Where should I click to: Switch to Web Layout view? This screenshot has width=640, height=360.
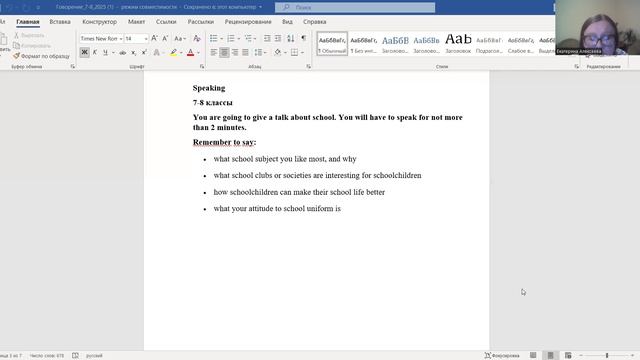(568, 356)
